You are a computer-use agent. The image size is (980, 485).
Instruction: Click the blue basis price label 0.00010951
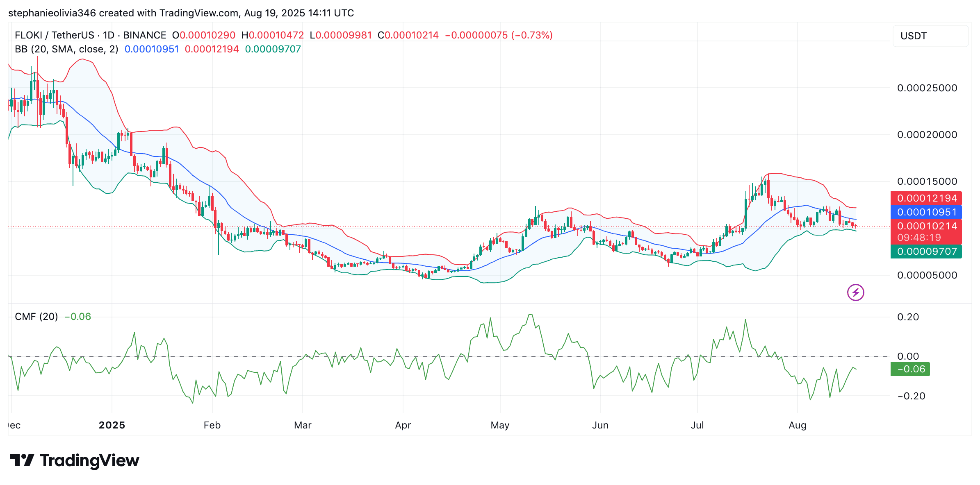coord(926,212)
